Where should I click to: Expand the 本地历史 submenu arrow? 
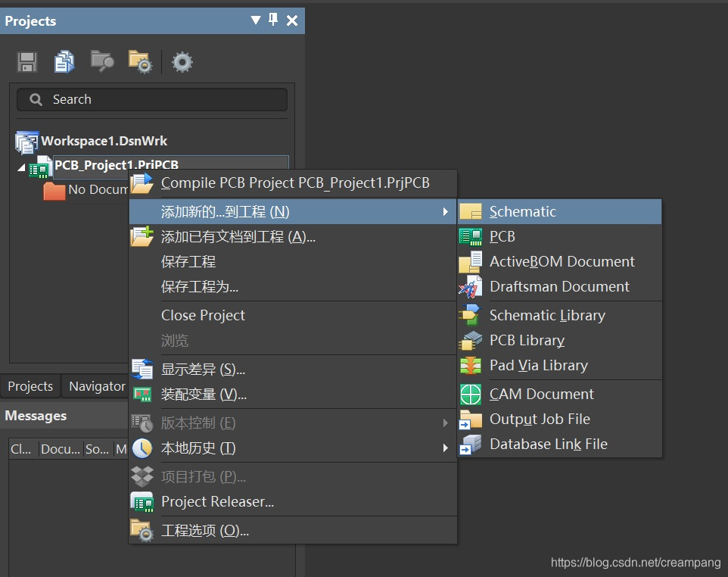pos(445,448)
